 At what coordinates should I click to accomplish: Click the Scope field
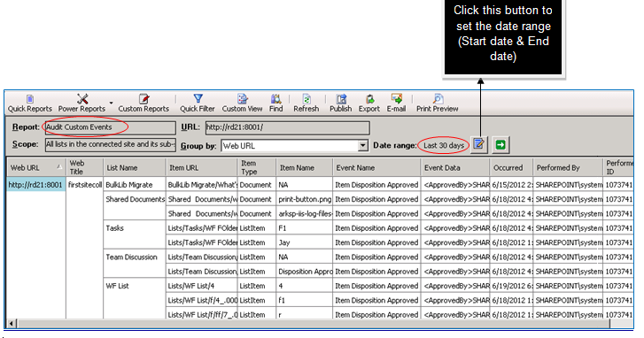[111, 145]
